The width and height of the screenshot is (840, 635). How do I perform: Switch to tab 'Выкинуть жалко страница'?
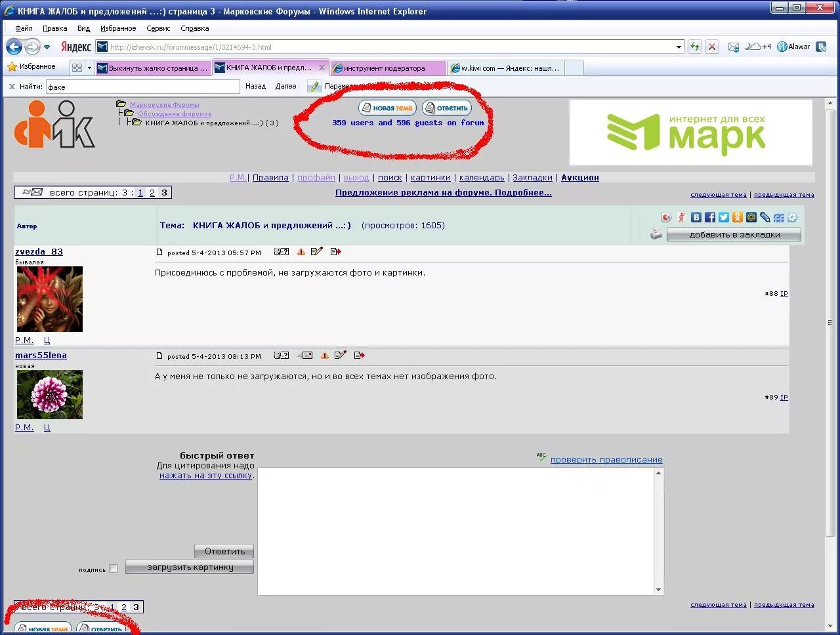[153, 68]
